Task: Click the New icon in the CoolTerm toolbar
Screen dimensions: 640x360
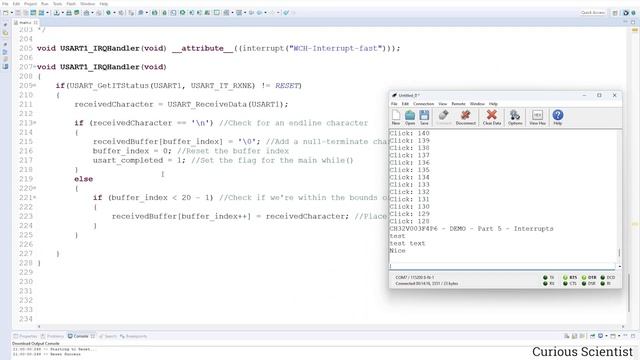Action: coord(396,117)
